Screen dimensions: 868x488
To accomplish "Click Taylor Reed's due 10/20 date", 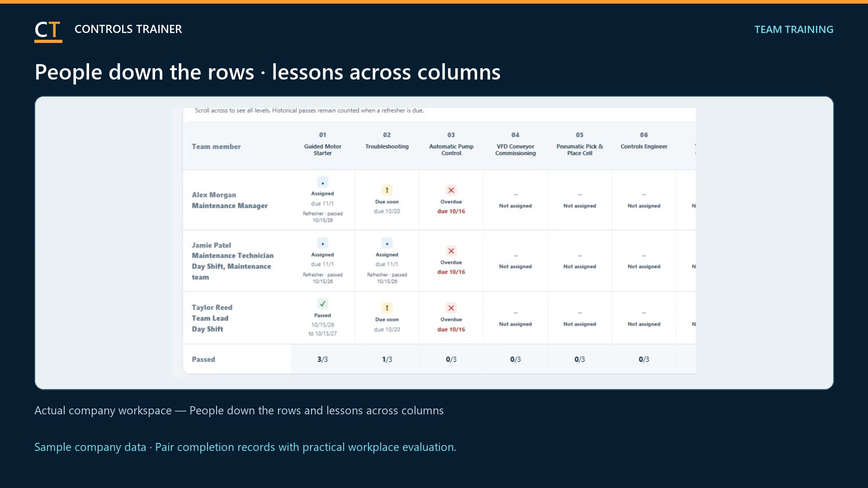I will [x=387, y=329].
